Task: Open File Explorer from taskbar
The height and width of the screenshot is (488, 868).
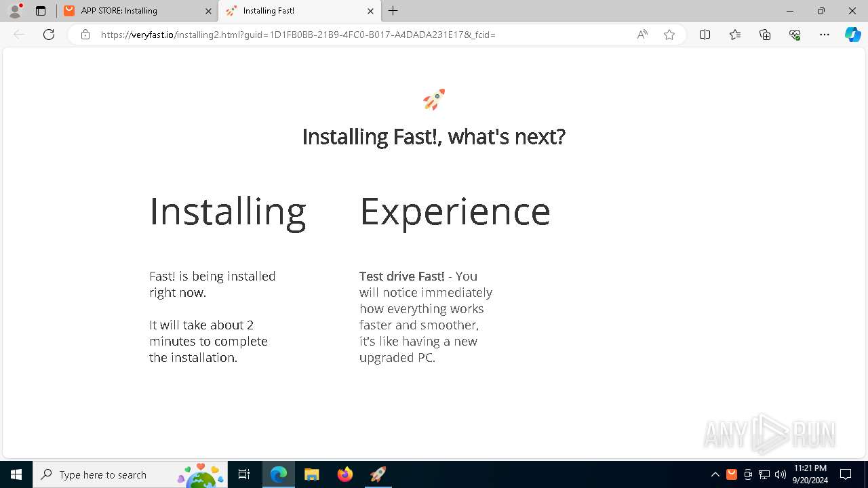Action: pos(311,474)
